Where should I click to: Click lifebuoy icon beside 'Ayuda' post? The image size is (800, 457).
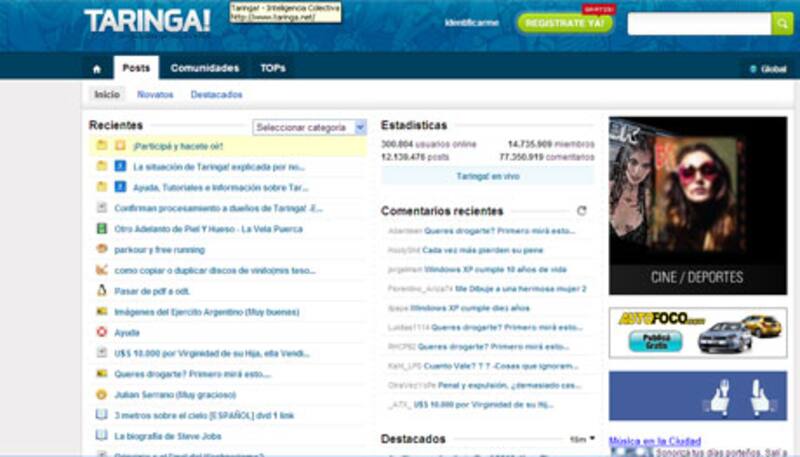(102, 332)
